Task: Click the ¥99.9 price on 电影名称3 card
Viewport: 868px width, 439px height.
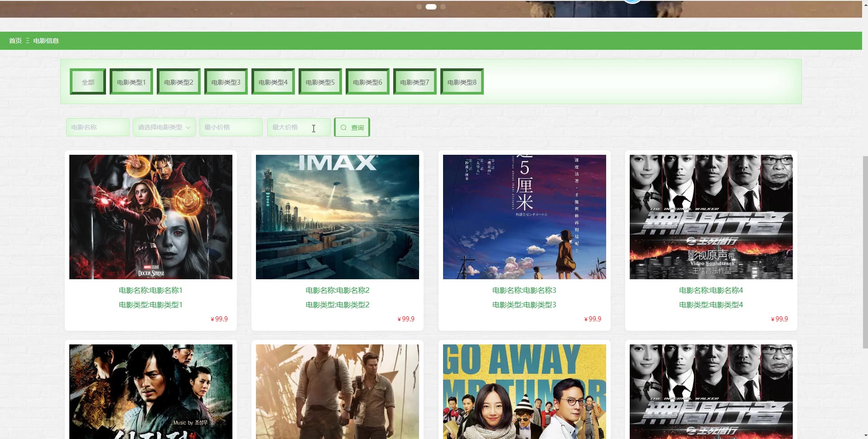Action: pyautogui.click(x=593, y=319)
